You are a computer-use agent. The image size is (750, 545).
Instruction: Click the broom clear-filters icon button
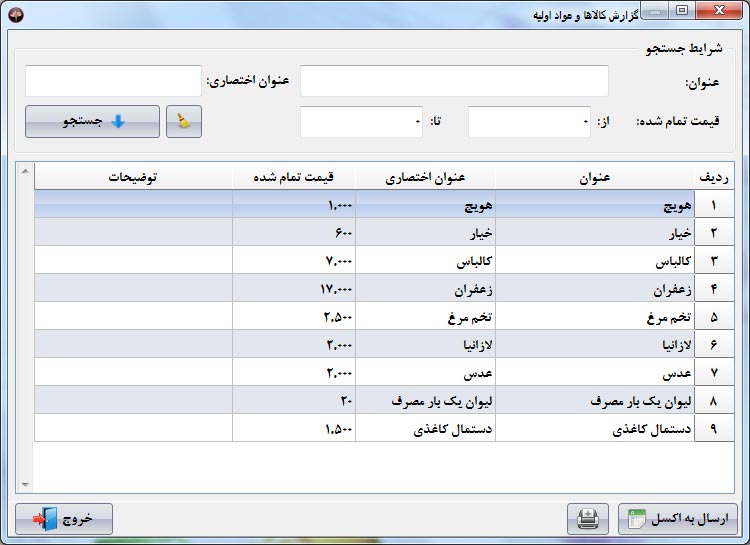pos(184,122)
